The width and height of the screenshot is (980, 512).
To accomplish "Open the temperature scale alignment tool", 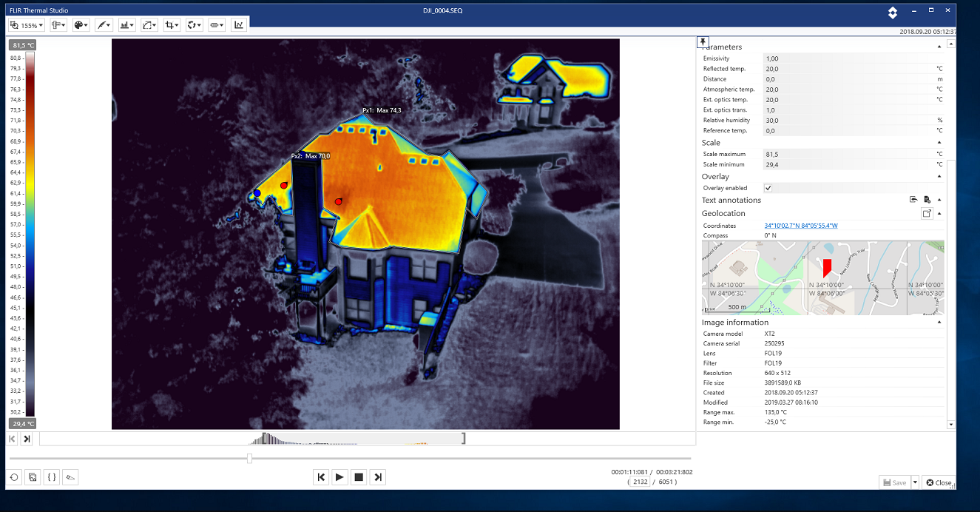I will tap(58, 25).
